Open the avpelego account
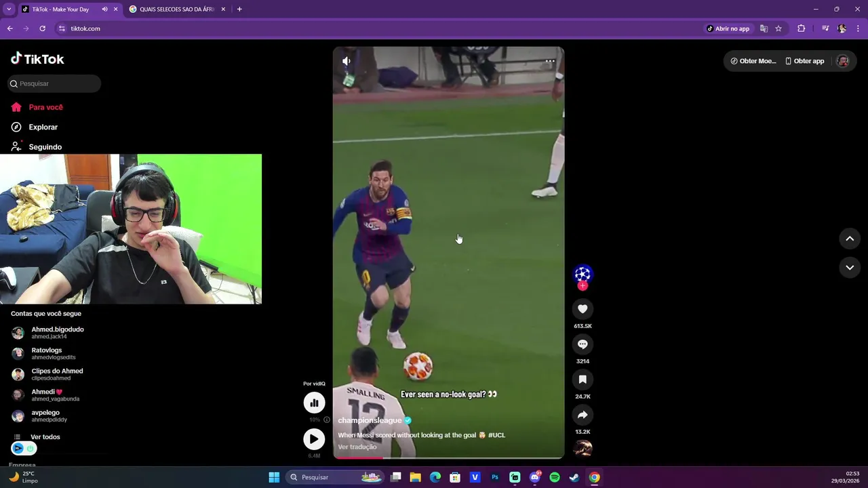This screenshot has height=488, width=868. click(x=39, y=415)
